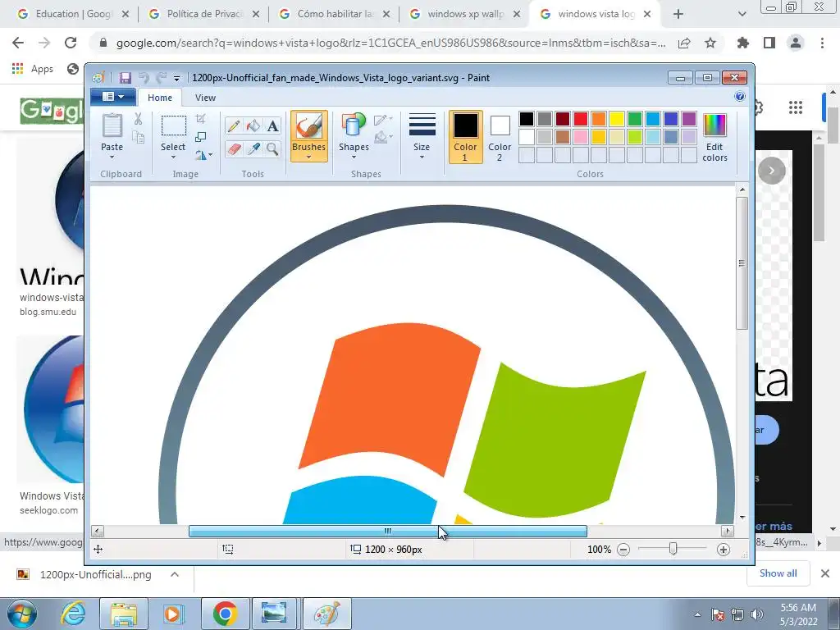Click Show all downloads button
Image resolution: width=840 pixels, height=630 pixels.
pos(778,573)
